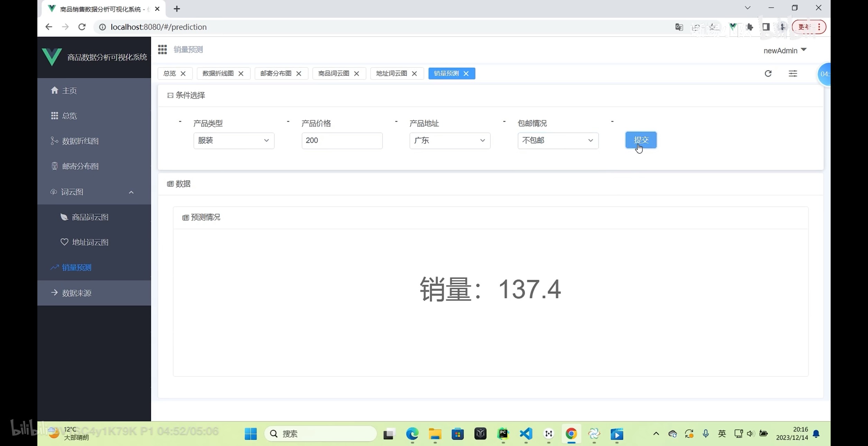Viewport: 868px width, 446px height.
Task: Close the 销量预测 tab
Action: [466, 73]
